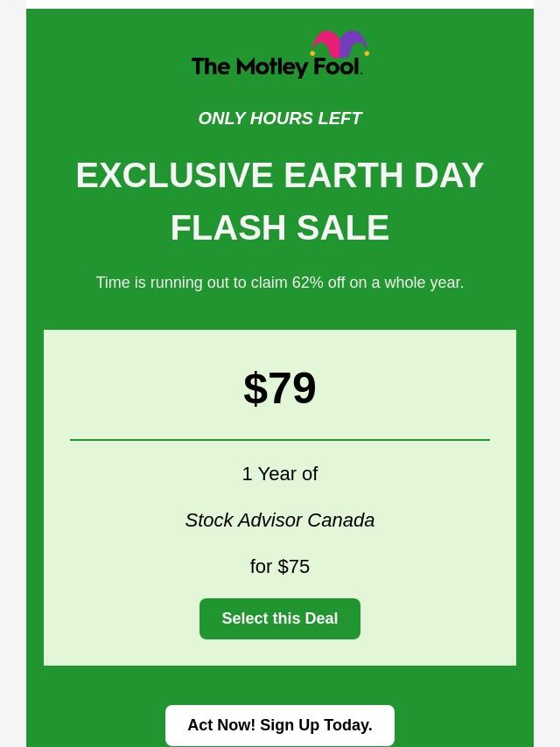Click the large $79 price
The width and height of the screenshot is (560, 747).
tap(280, 388)
